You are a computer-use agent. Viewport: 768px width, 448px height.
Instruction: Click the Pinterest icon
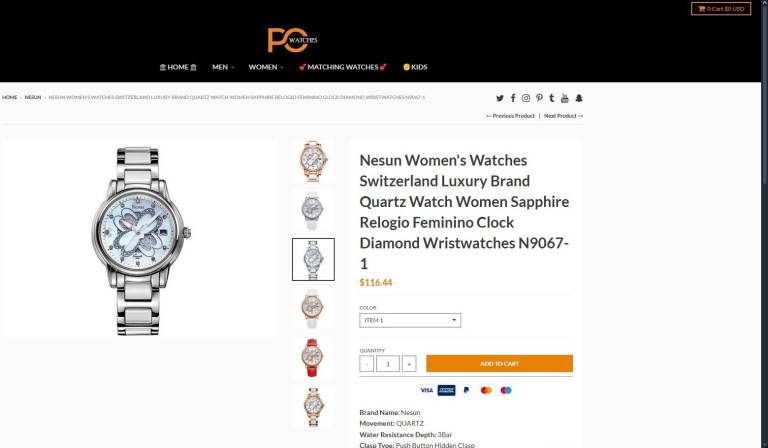pyautogui.click(x=539, y=98)
